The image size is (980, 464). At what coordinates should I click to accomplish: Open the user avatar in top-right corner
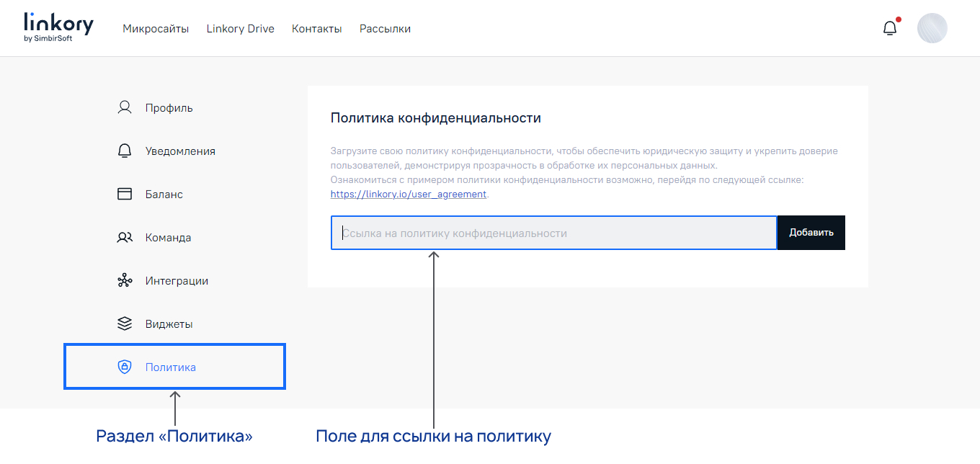coord(932,27)
